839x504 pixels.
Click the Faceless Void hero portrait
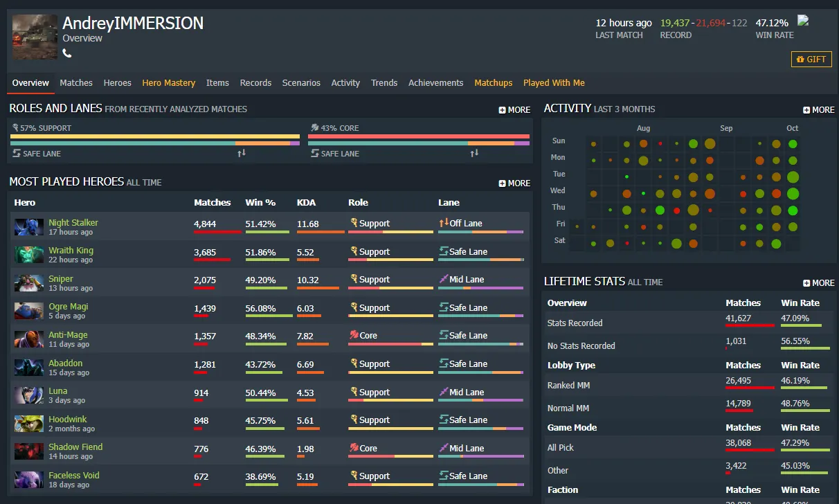[x=29, y=479]
